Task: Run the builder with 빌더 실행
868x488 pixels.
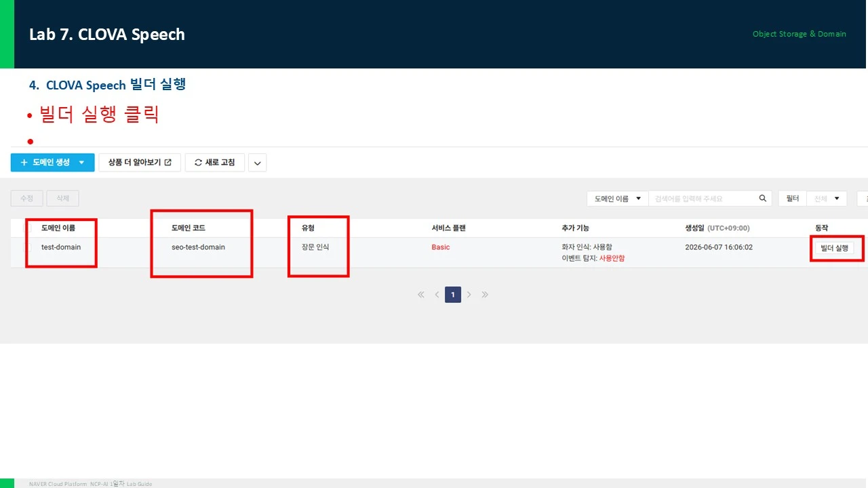Action: point(835,249)
